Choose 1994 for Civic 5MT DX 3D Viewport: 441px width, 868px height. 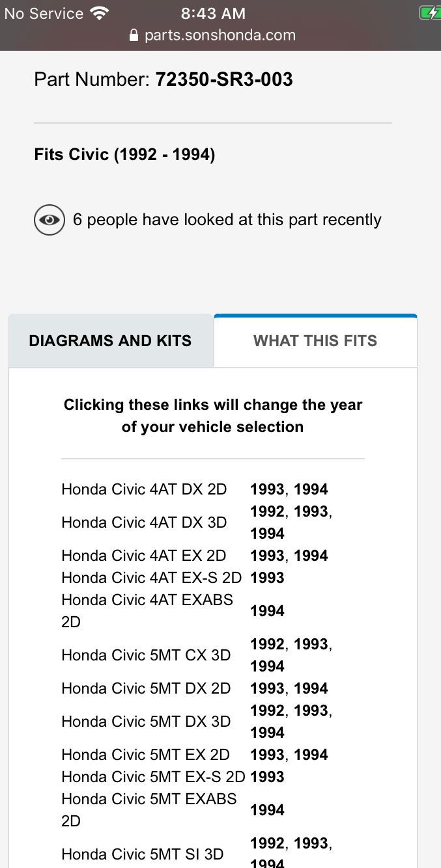coord(267,733)
